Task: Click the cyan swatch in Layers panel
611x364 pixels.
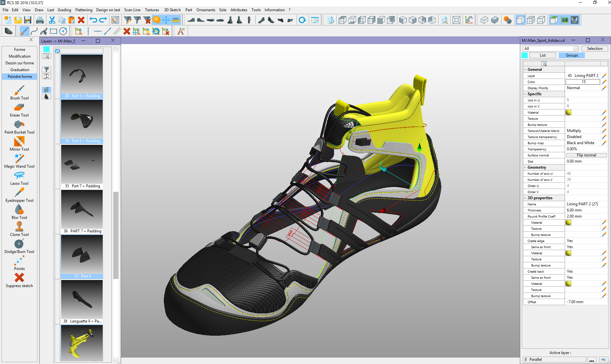Action: 47,49
